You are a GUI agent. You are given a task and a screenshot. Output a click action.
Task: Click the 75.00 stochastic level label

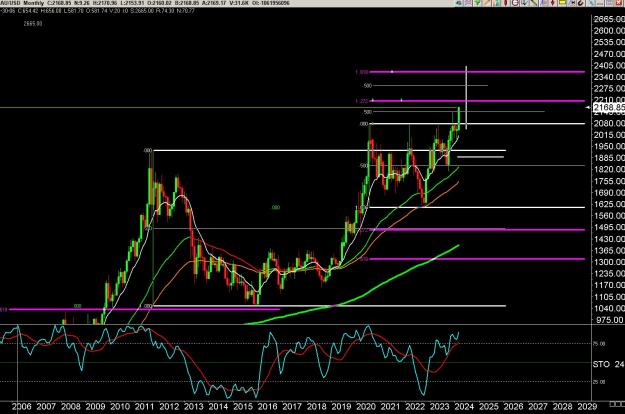[x=599, y=343]
